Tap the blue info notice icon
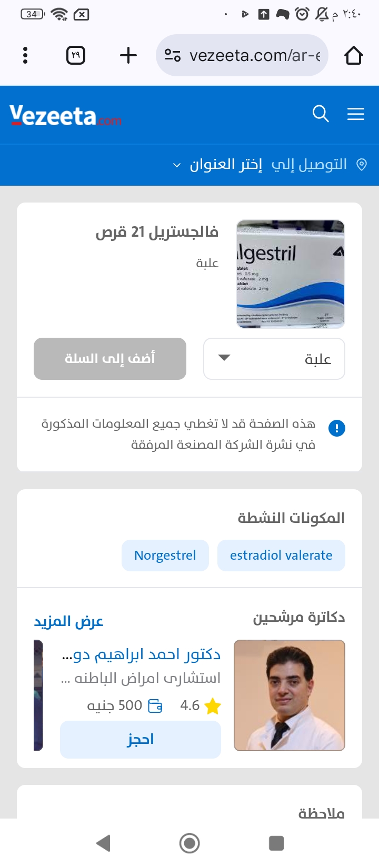 [x=337, y=428]
